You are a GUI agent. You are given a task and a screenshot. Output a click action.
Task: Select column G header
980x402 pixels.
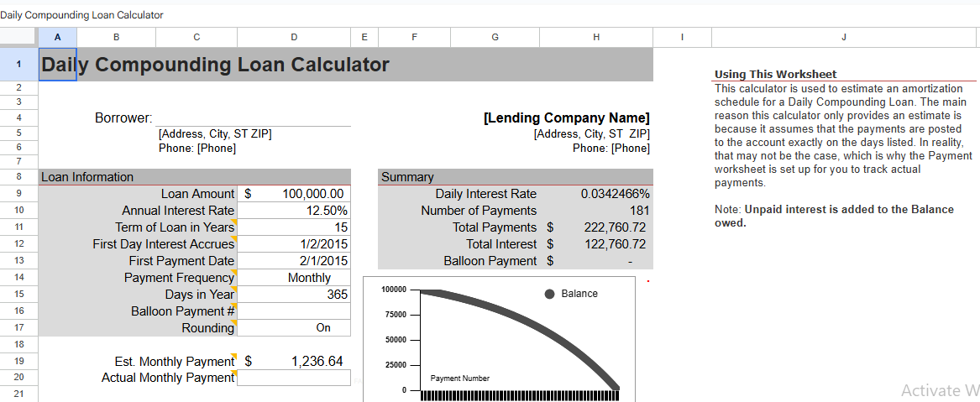[x=495, y=38]
